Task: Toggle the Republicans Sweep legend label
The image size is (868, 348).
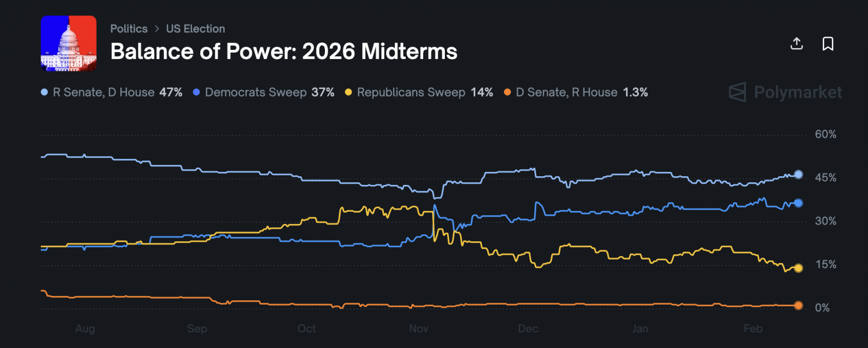Action: tap(411, 92)
